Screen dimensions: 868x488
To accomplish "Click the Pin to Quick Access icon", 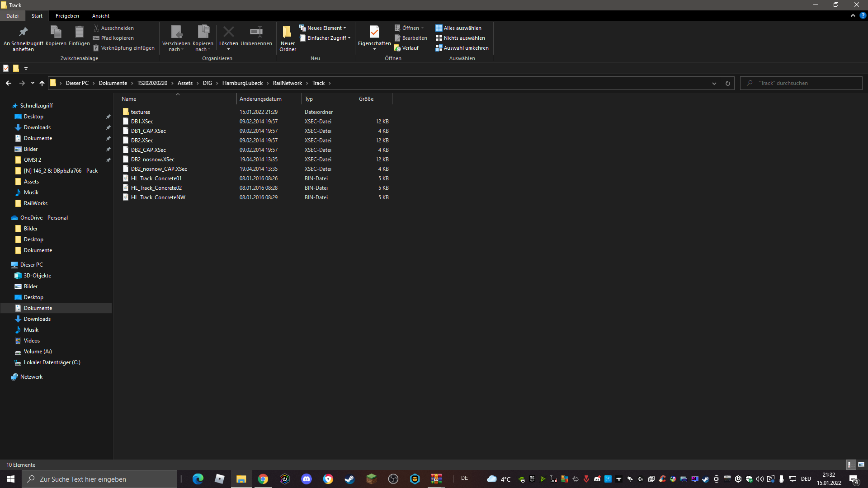I will click(x=23, y=33).
